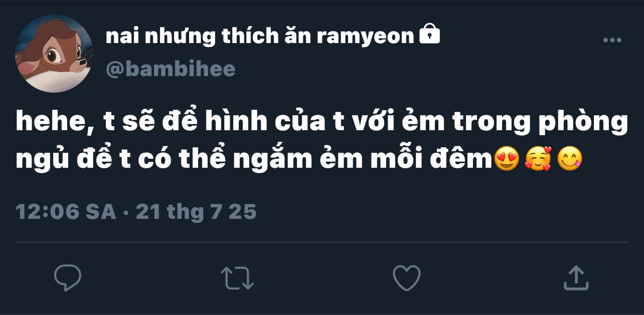Share the tweet via the upload arrow icon
The width and height of the screenshot is (644, 315).
click(576, 278)
